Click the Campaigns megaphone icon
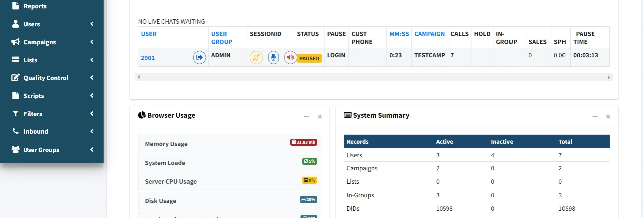This screenshot has height=218, width=644. point(15,42)
